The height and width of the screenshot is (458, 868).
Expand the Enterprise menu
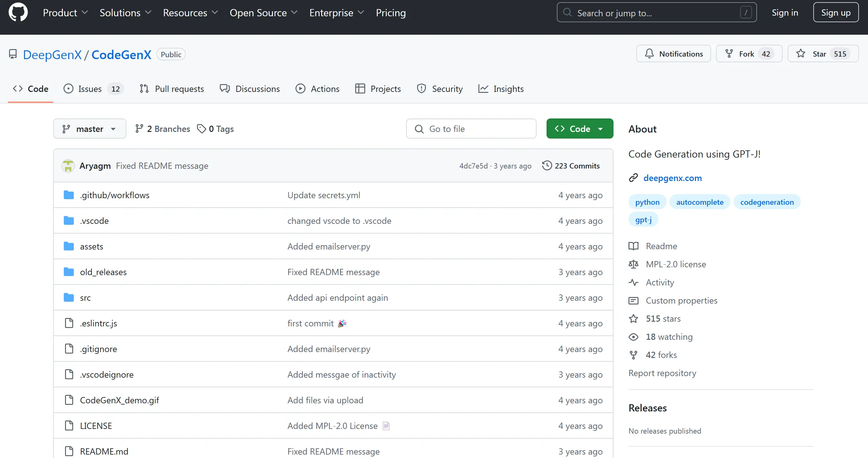337,13
